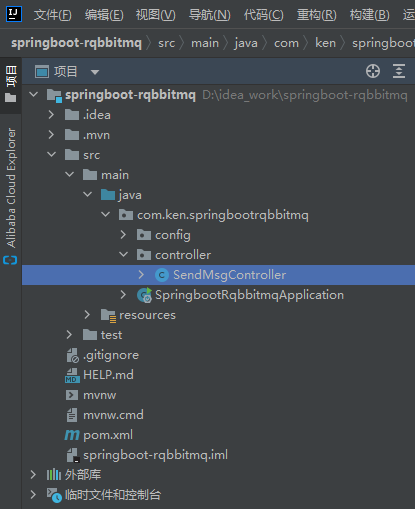Click the 外部库 library bars icon
The height and width of the screenshot is (509, 415).
pyautogui.click(x=54, y=475)
